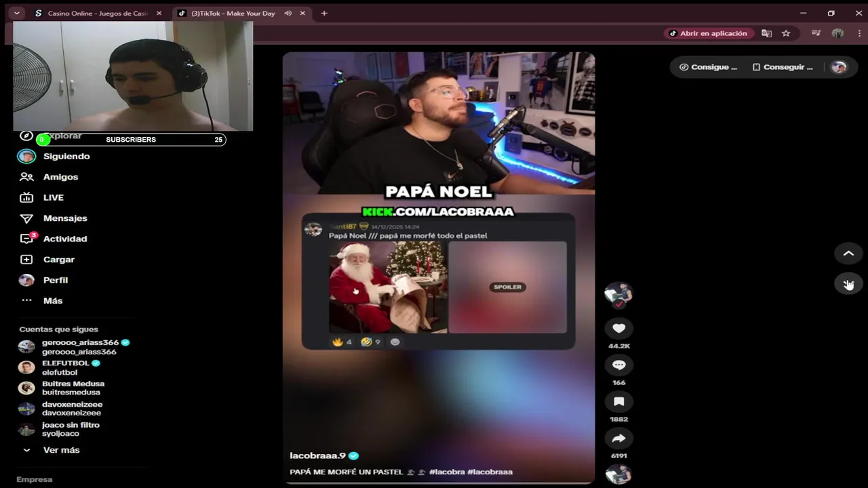
Task: Click the translate page icon
Action: pyautogui.click(x=766, y=33)
